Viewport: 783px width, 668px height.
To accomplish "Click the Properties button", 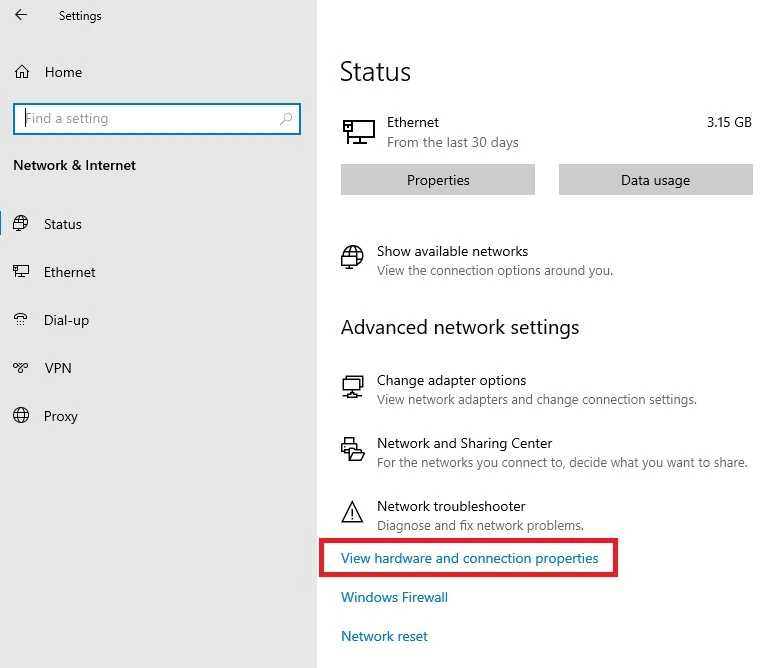I will [438, 180].
